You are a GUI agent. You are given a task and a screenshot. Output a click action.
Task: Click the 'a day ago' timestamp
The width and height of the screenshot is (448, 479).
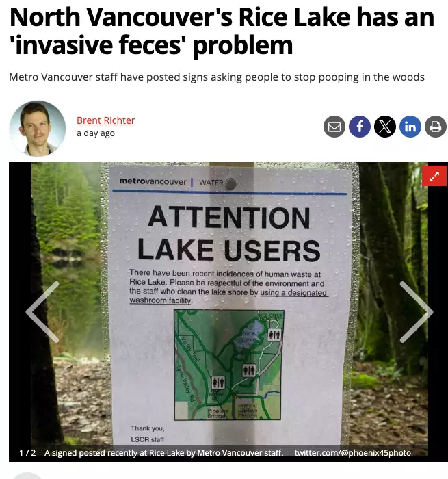click(x=96, y=133)
